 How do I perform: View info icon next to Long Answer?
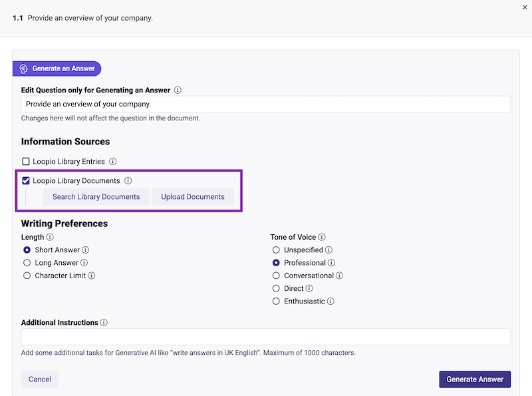(x=84, y=263)
